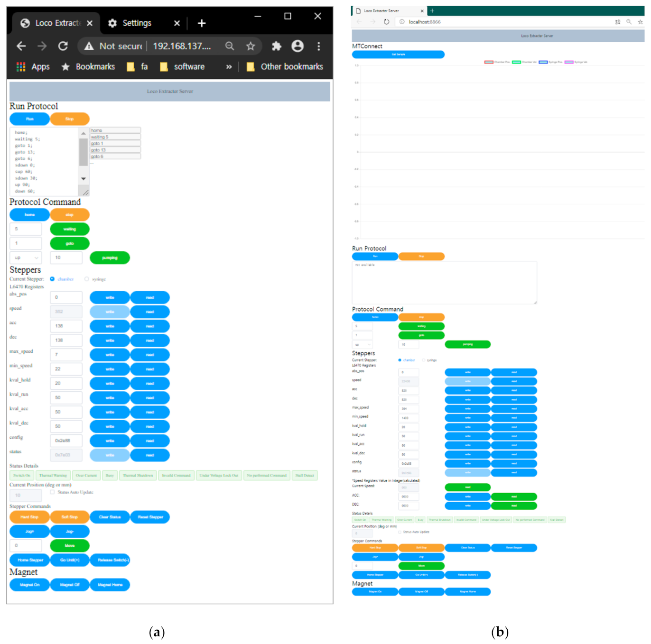Click the green waiting button in the Chrome window
This screenshot has width=651, height=644.
coord(70,229)
